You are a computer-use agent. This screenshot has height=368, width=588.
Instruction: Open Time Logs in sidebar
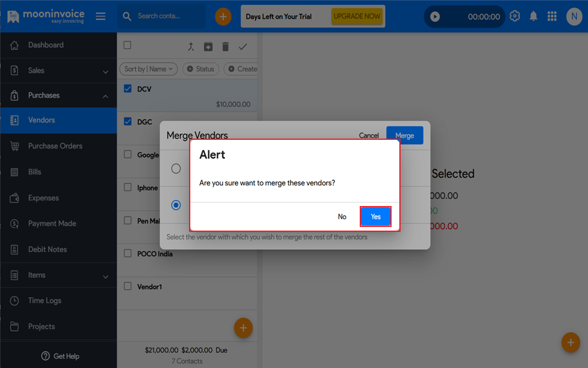(x=58, y=301)
